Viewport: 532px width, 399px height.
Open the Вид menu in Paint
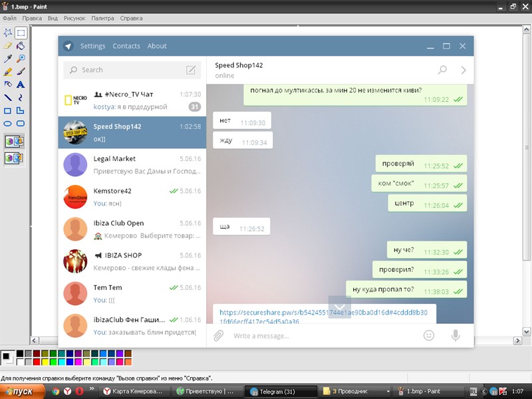(x=53, y=19)
